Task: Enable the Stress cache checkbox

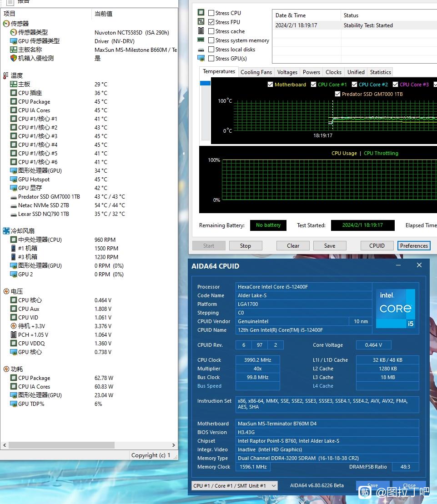Action: 211,31
